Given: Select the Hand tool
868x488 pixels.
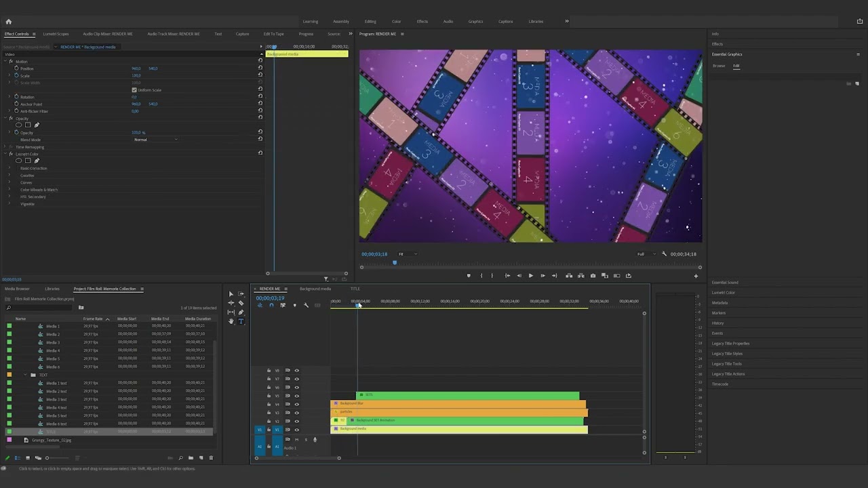Looking at the screenshot, I should (x=231, y=321).
